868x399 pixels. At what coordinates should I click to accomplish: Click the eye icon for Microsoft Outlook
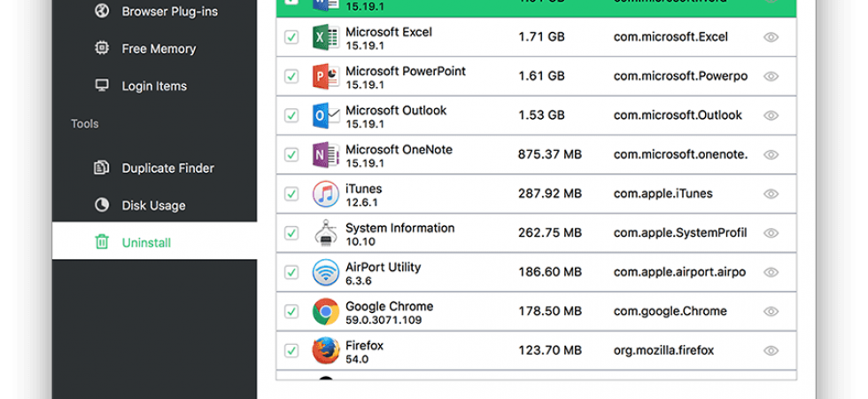(771, 115)
